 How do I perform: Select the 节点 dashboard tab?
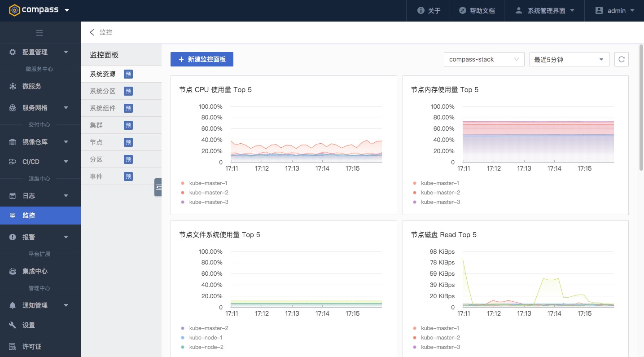coord(121,142)
